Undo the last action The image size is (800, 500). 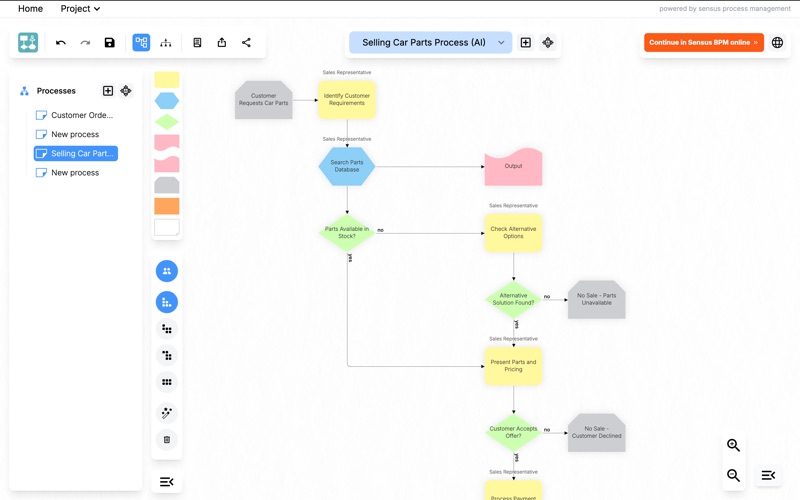click(61, 42)
